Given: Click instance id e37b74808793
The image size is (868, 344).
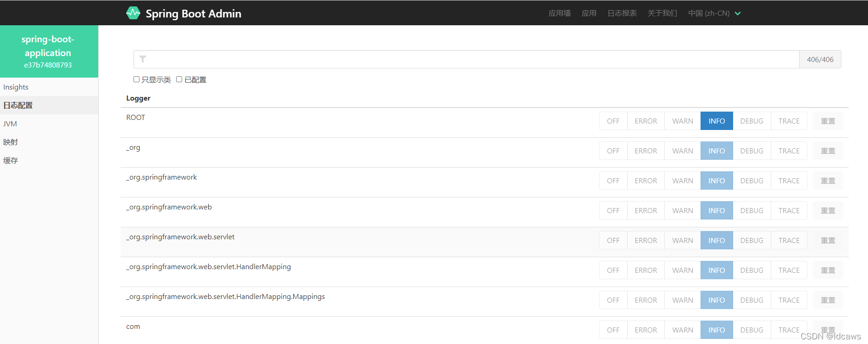Looking at the screenshot, I should [48, 65].
